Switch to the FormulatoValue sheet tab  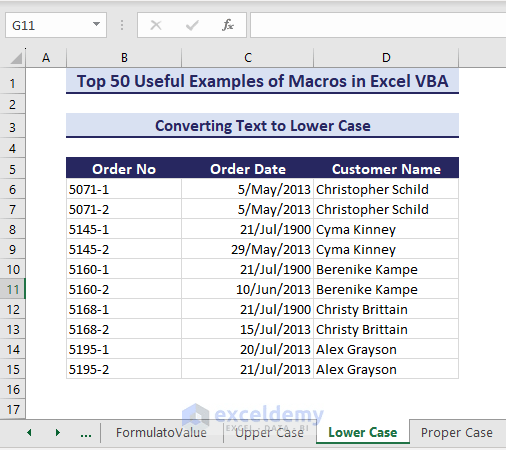[161, 433]
